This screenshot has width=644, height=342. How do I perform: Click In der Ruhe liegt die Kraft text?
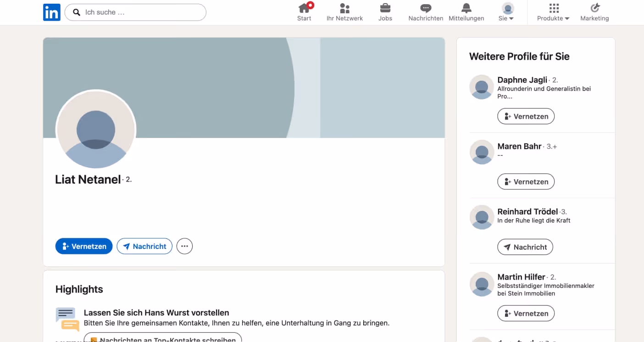(x=534, y=221)
